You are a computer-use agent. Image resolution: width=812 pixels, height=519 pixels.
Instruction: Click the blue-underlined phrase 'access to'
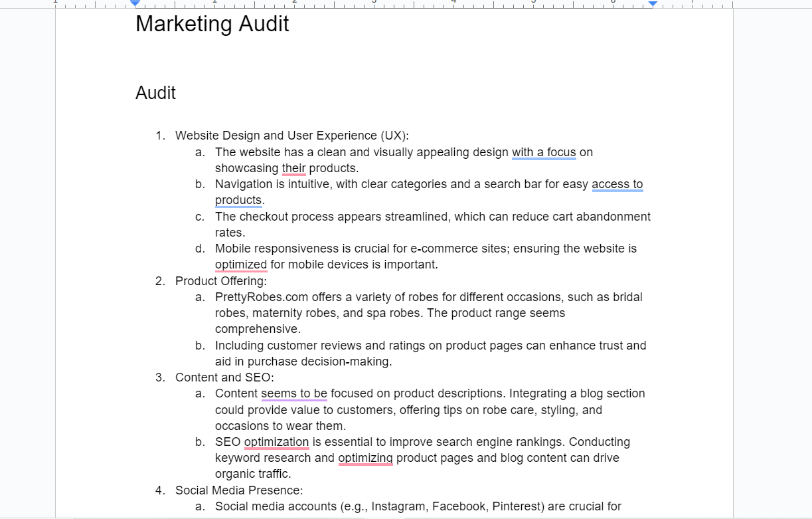617,184
